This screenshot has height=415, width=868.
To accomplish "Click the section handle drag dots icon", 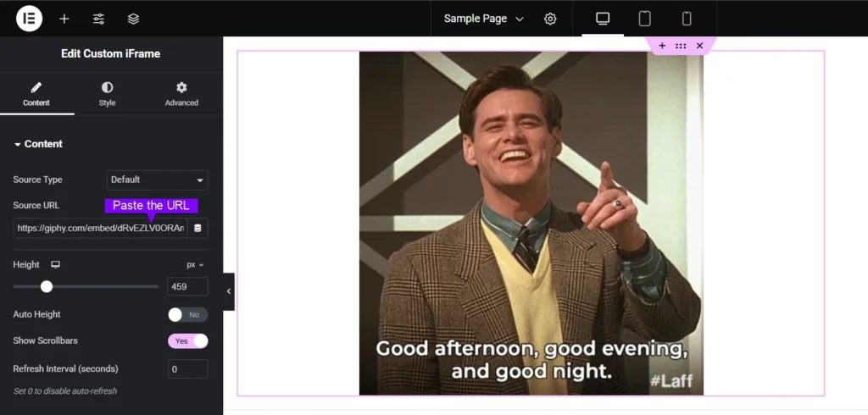I will [681, 46].
